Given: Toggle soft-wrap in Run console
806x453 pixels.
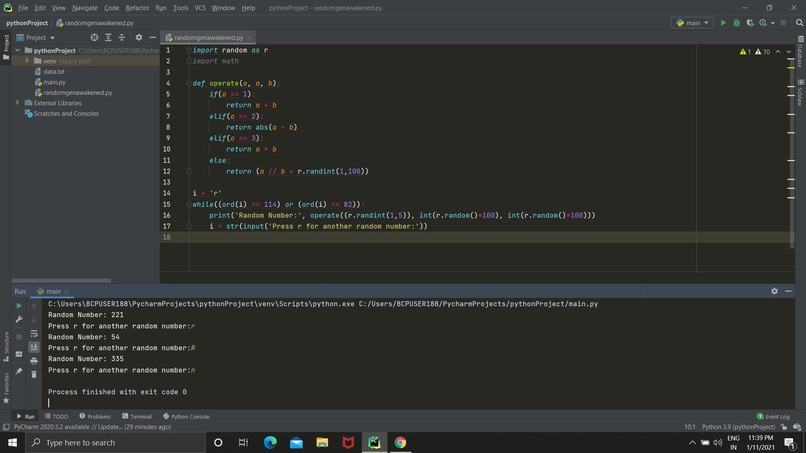Looking at the screenshot, I should (34, 334).
